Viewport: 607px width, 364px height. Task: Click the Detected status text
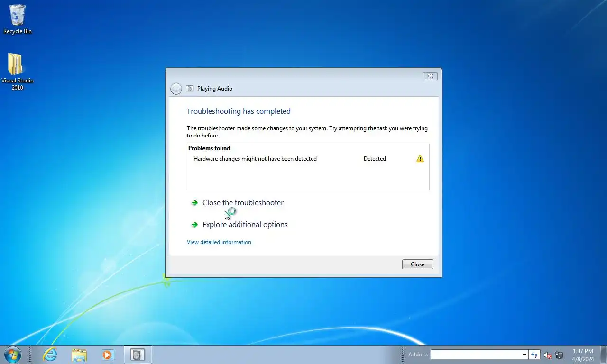coord(375,159)
